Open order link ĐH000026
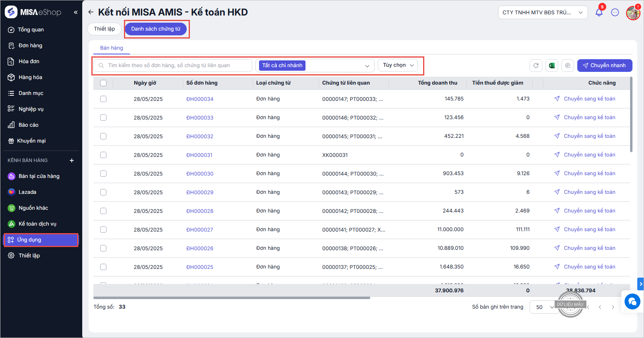This screenshot has width=644, height=338. coord(200,248)
